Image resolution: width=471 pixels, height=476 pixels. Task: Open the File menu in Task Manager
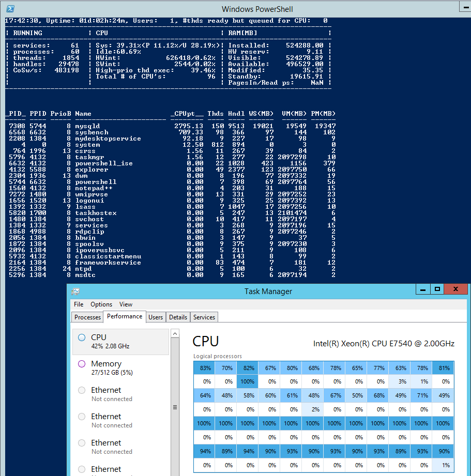click(x=78, y=304)
